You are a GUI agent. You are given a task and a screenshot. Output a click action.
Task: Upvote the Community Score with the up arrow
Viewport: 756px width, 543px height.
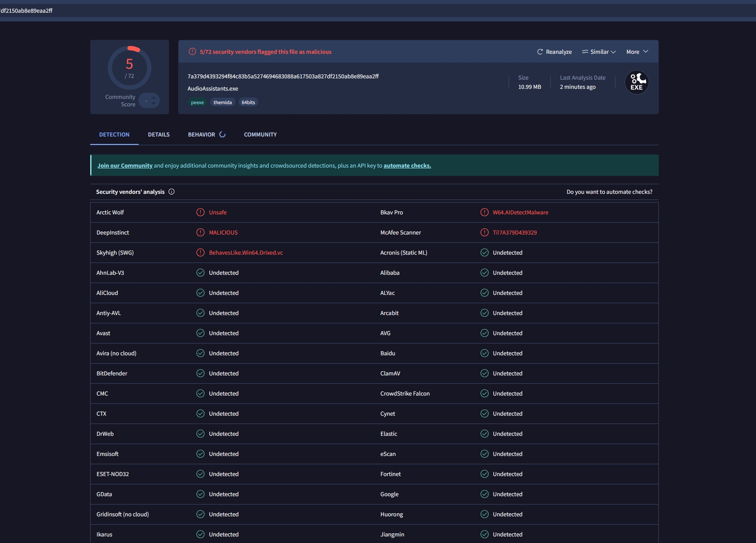tap(153, 97)
